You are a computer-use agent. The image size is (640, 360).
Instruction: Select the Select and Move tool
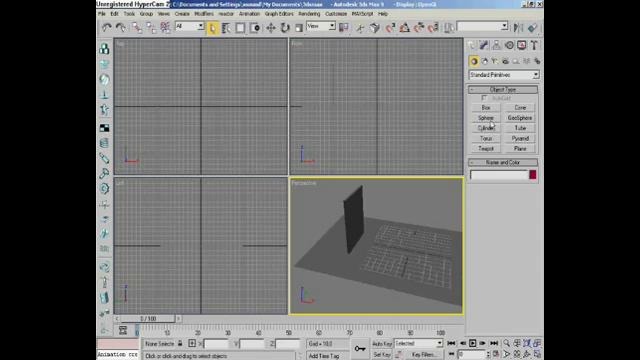tap(271, 28)
